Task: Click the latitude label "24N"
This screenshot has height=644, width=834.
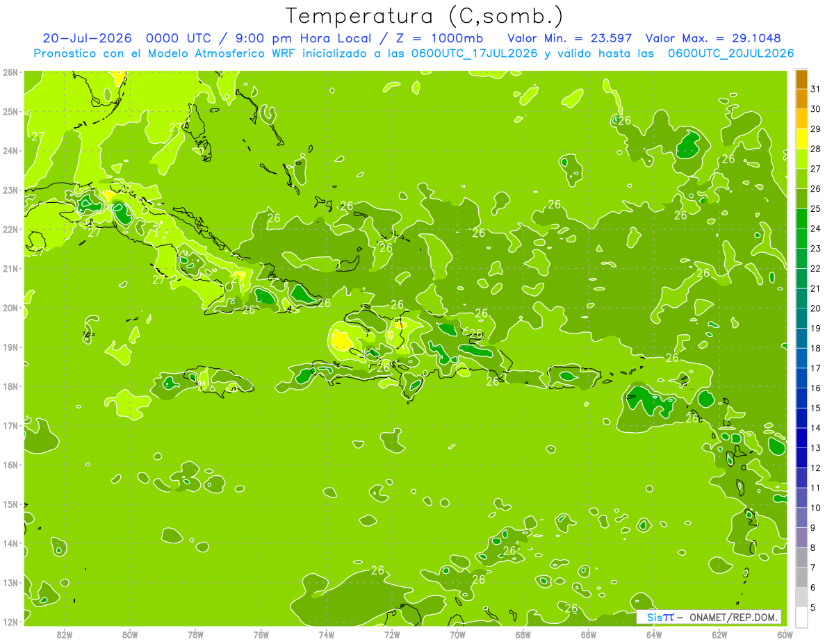Action: 10,151
